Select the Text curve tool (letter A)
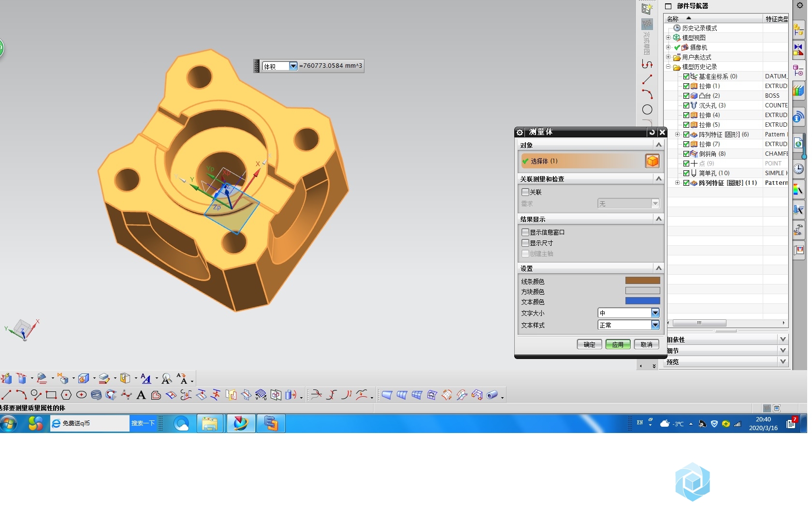 tap(141, 395)
